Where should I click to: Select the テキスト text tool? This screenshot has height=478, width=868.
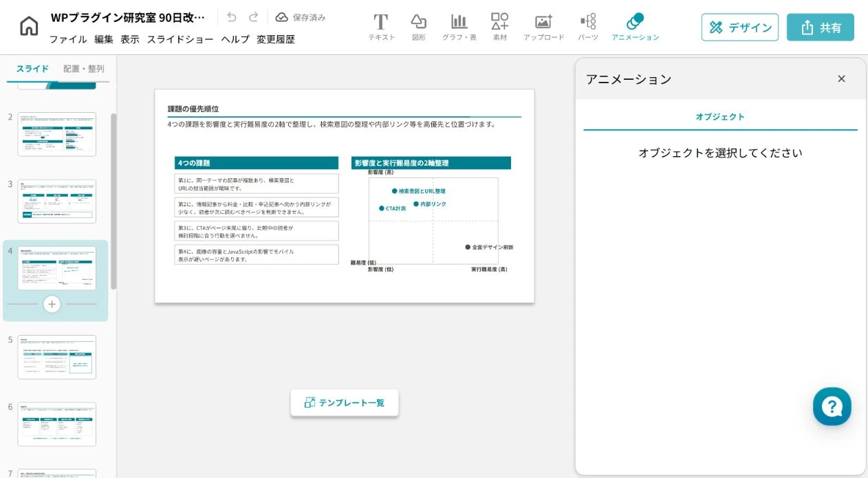coord(381,27)
